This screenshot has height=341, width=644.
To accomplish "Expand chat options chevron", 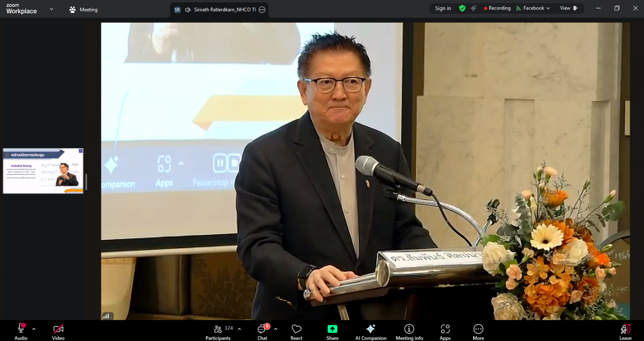I will pos(276,329).
